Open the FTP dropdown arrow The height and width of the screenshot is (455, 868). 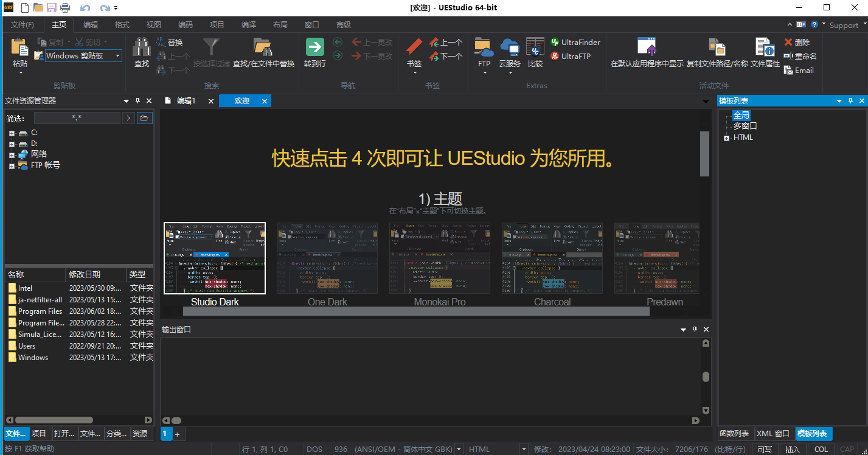coord(485,72)
